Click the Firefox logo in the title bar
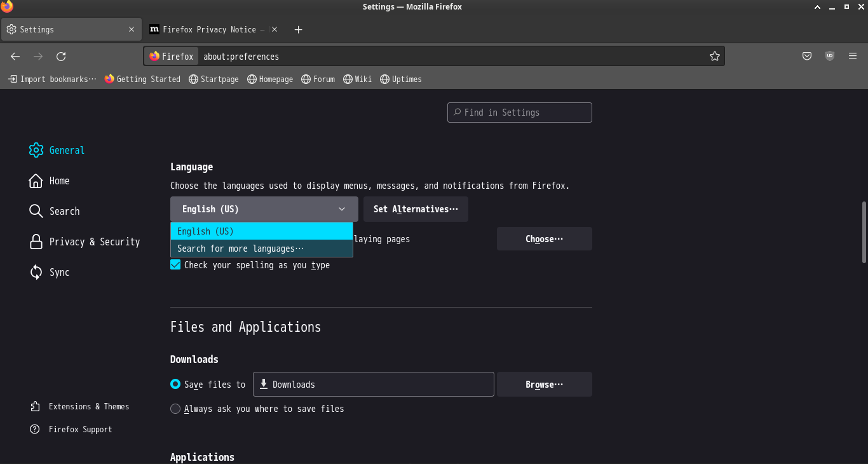Viewport: 868px width, 464px height. 7,7
